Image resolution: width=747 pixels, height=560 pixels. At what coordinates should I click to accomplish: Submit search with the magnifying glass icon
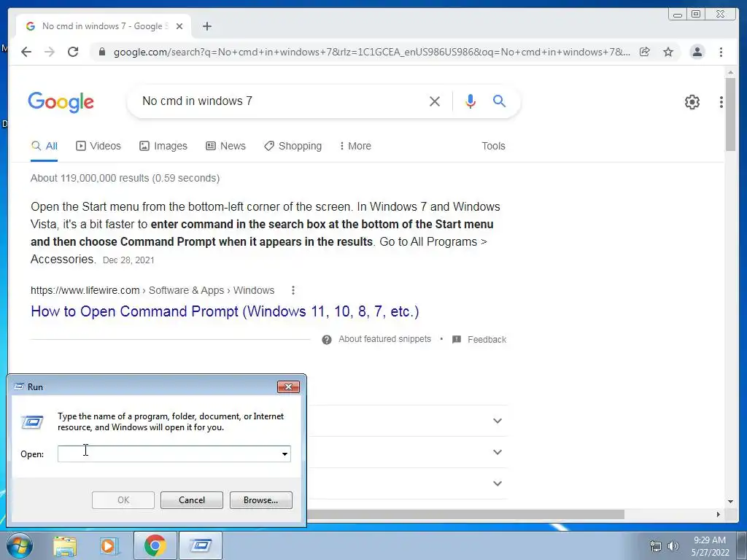pos(499,101)
